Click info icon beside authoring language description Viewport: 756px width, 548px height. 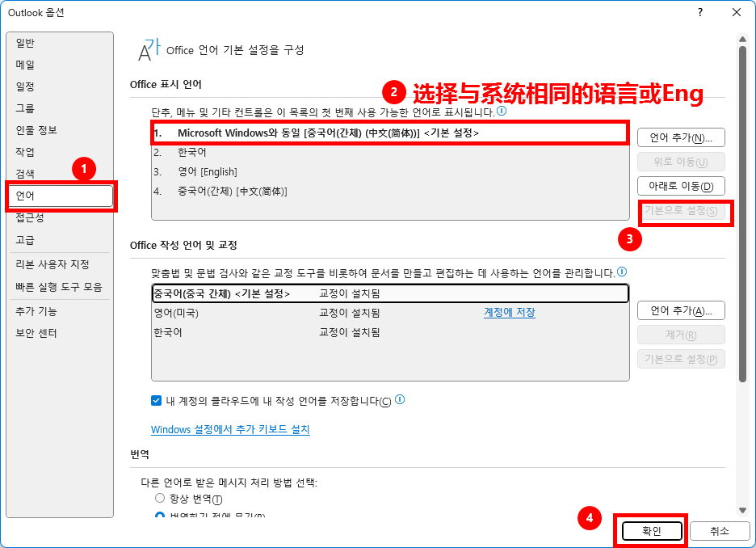[622, 272]
